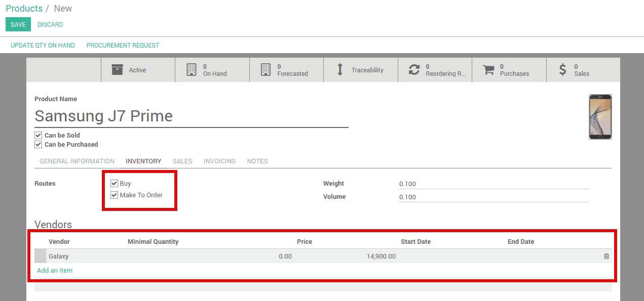Click the Purchases shopping cart icon
Image resolution: width=644 pixels, height=301 pixels.
[488, 70]
